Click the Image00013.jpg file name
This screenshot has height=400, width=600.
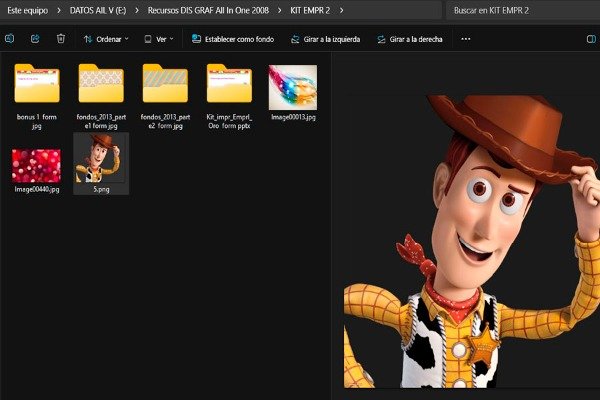pos(293,117)
